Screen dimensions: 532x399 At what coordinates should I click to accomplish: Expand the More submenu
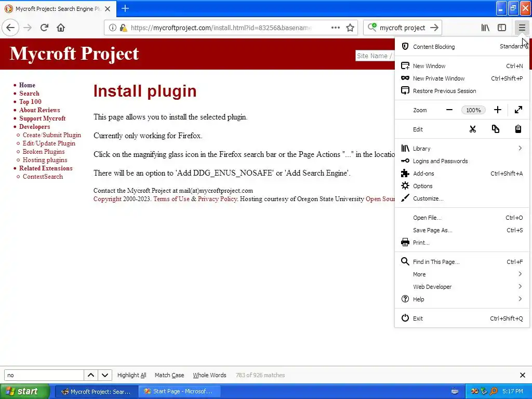click(462, 274)
